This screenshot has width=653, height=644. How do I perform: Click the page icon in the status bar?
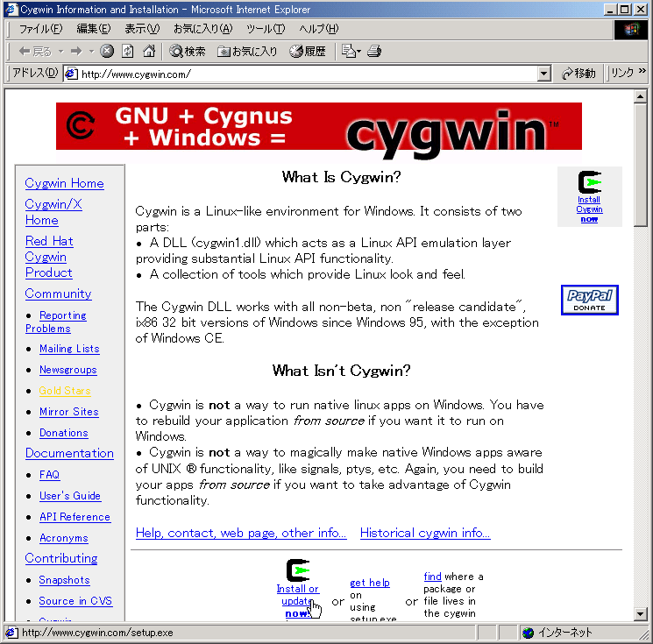[x=11, y=633]
